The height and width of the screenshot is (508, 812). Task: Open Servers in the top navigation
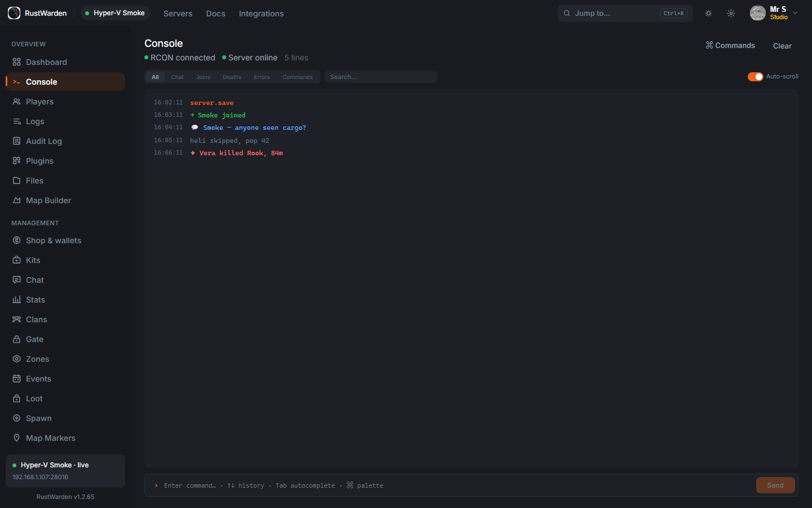178,14
